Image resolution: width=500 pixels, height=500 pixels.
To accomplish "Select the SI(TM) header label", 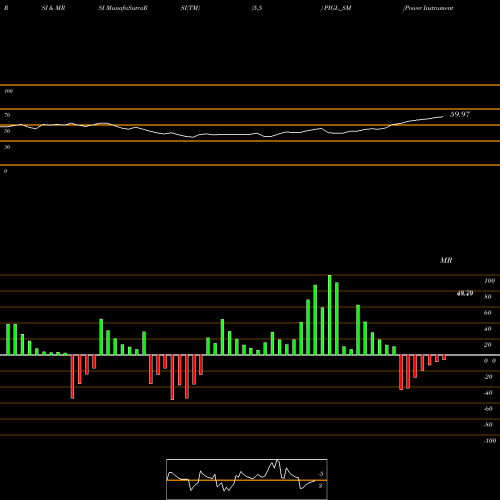I will coord(190,8).
